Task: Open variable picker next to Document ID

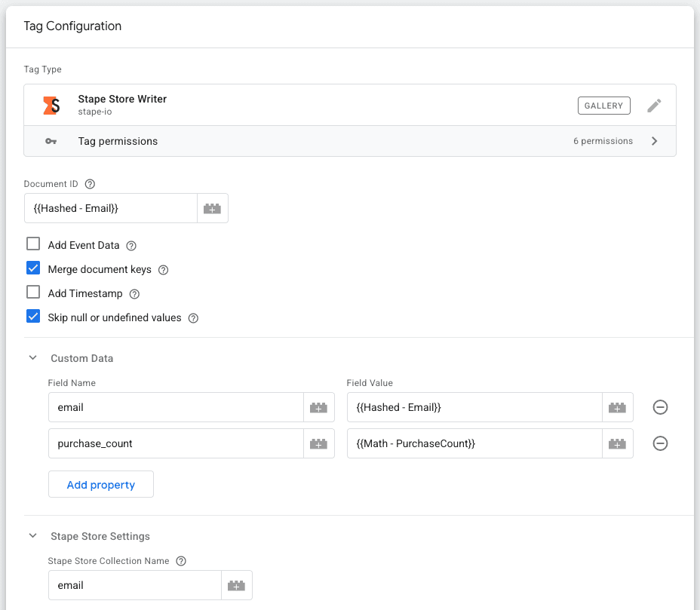Action: point(213,208)
